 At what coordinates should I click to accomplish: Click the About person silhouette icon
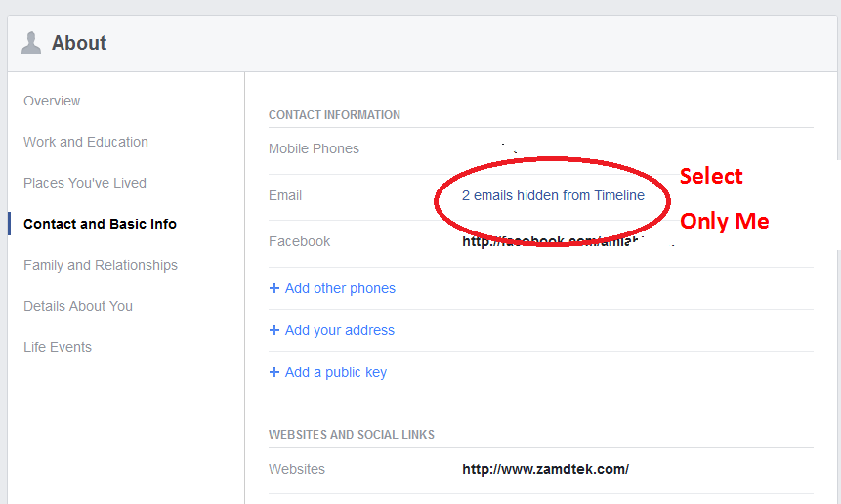[31, 43]
